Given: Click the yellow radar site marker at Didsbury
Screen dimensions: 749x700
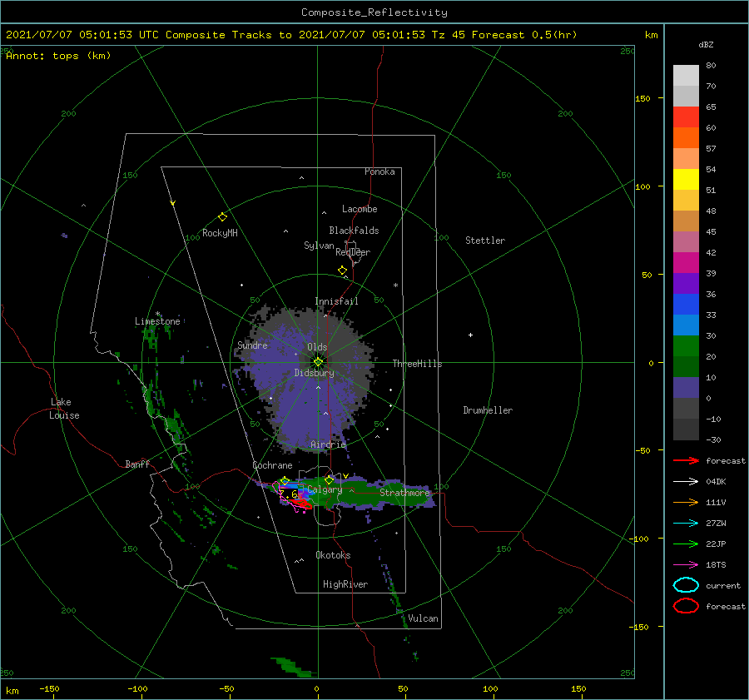Looking at the screenshot, I should [x=318, y=362].
